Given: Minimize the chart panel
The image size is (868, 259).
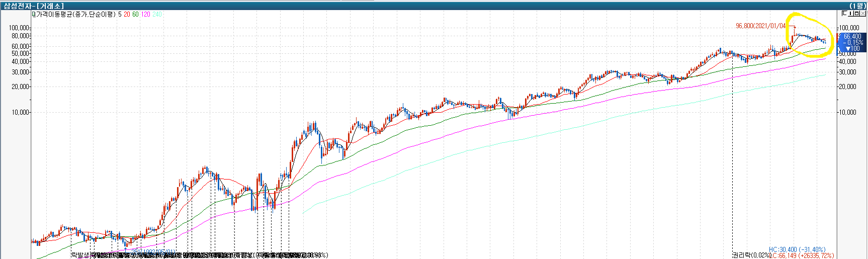Looking at the screenshot, I should pos(850,14).
